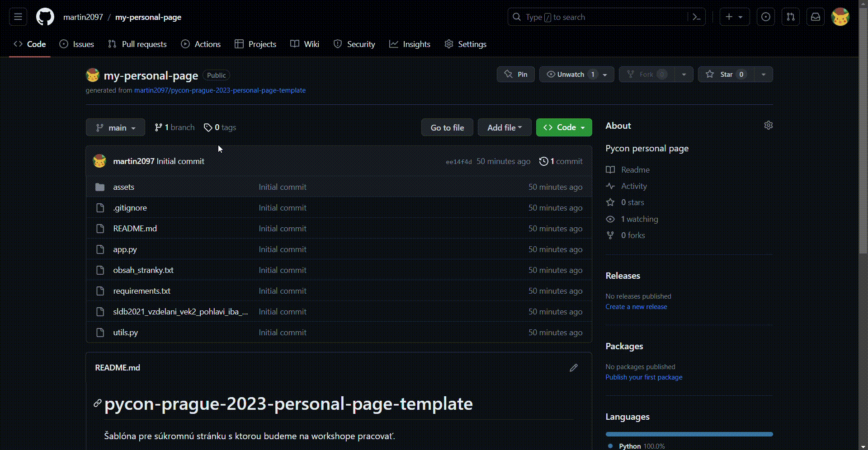Image resolution: width=868 pixels, height=450 pixels.
Task: Click Publish your first package link
Action: [x=644, y=377]
